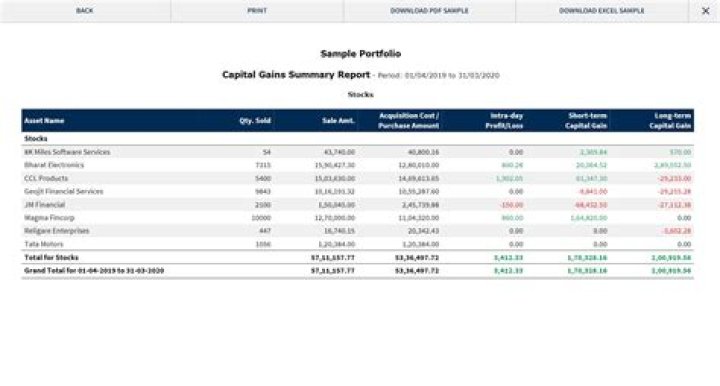Click the Qty. Sold column header
720x386 pixels.
pyautogui.click(x=255, y=121)
